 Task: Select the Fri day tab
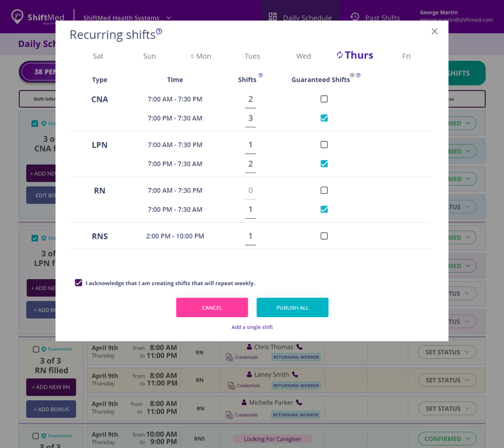click(406, 56)
